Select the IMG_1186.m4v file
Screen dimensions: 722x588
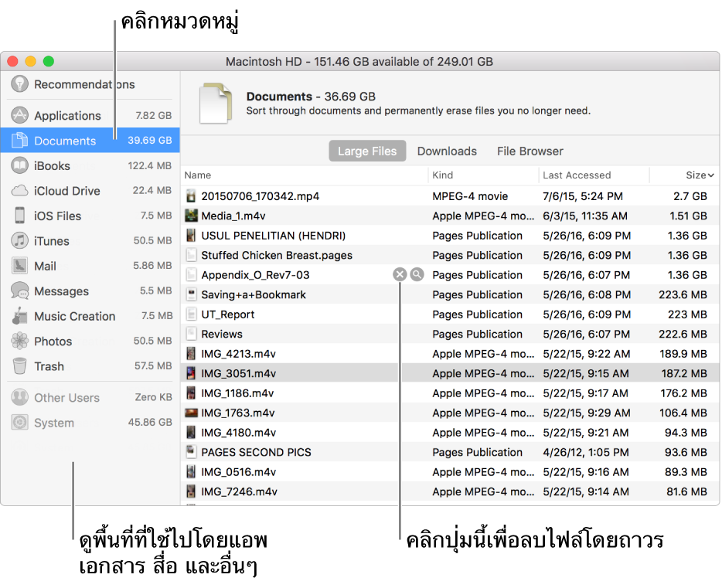point(237,393)
